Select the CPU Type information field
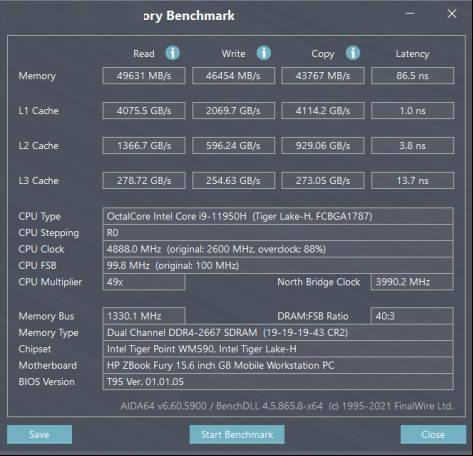Image resolution: width=473 pixels, height=456 pixels. click(x=278, y=216)
